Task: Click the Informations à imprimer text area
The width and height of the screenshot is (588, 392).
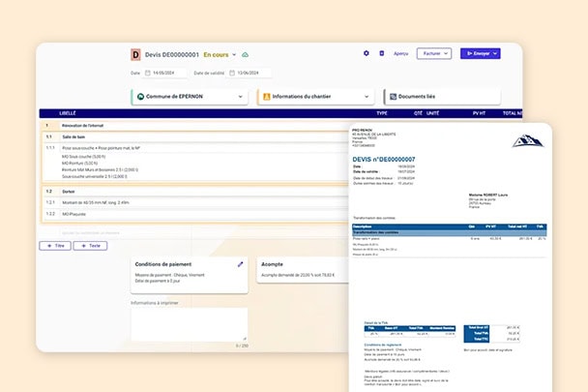Action: click(x=189, y=324)
